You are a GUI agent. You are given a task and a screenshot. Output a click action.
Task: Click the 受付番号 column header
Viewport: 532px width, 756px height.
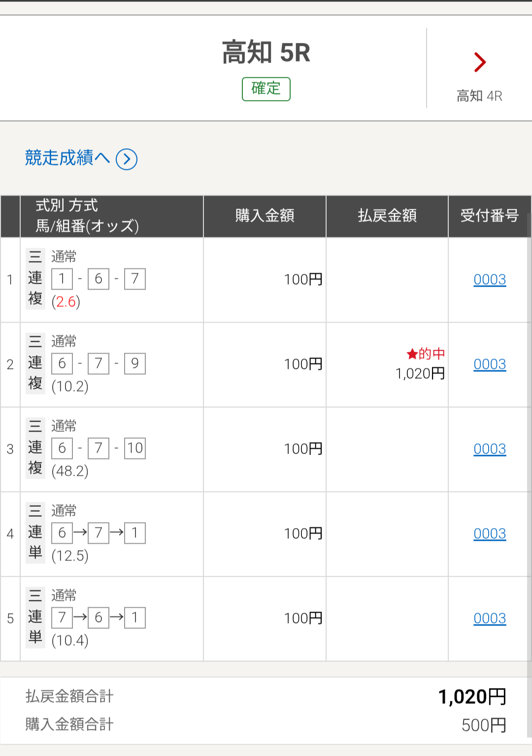[489, 216]
